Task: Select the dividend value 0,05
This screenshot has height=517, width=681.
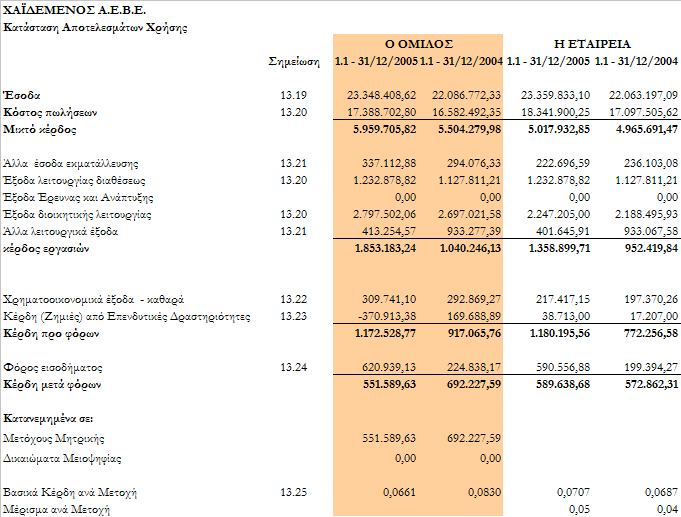Action: coord(579,510)
